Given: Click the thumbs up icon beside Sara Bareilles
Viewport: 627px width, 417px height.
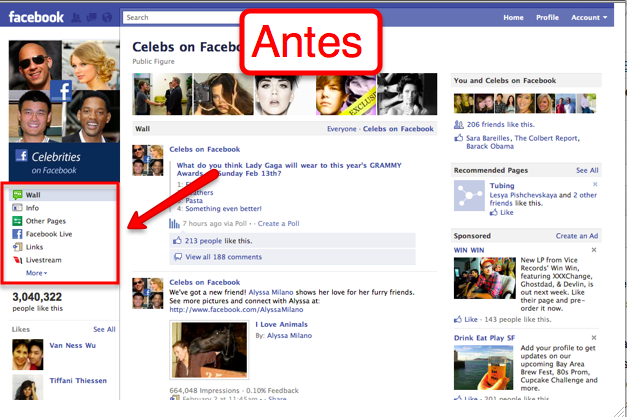Looking at the screenshot, I should [x=459, y=138].
